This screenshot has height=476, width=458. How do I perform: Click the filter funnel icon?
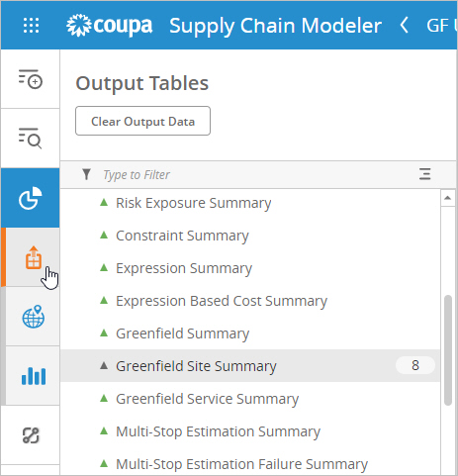point(86,174)
